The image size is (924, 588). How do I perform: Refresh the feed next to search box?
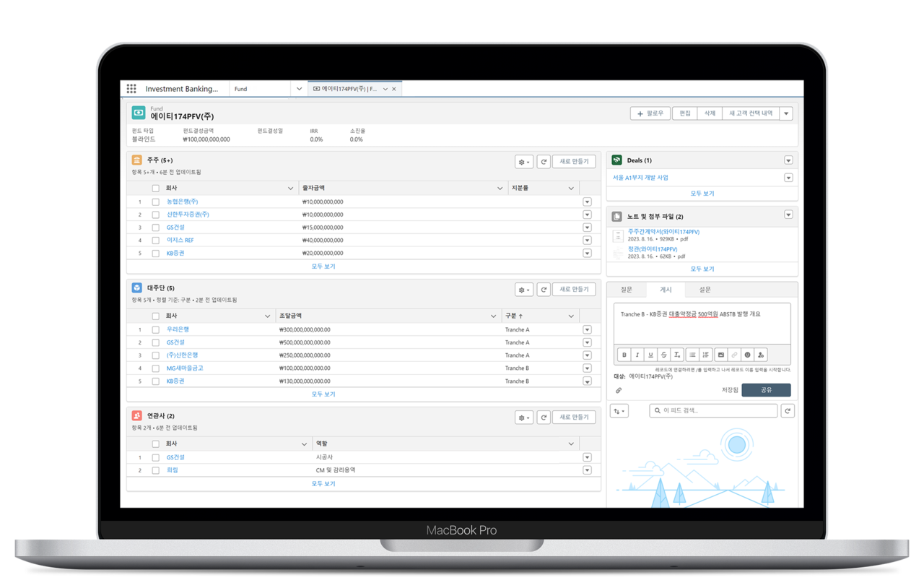[x=788, y=411]
